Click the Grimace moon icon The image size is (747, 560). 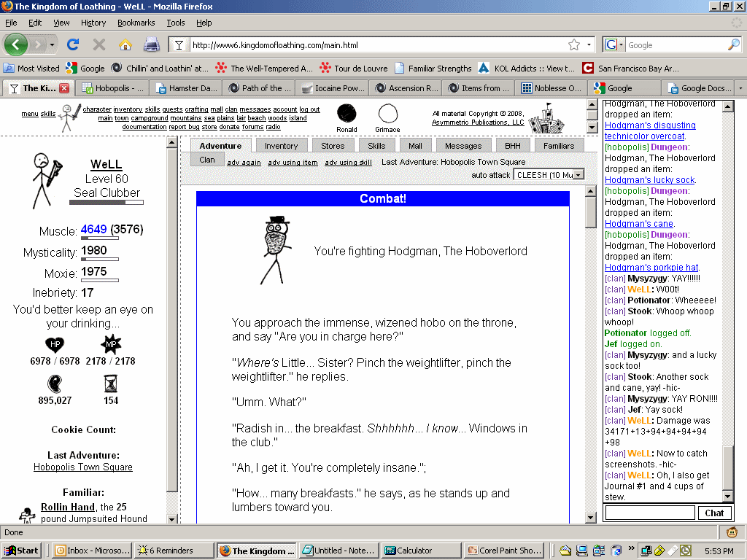coord(388,114)
